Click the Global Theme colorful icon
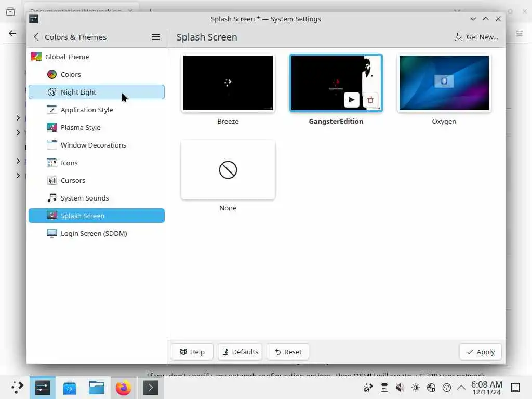 point(36,57)
